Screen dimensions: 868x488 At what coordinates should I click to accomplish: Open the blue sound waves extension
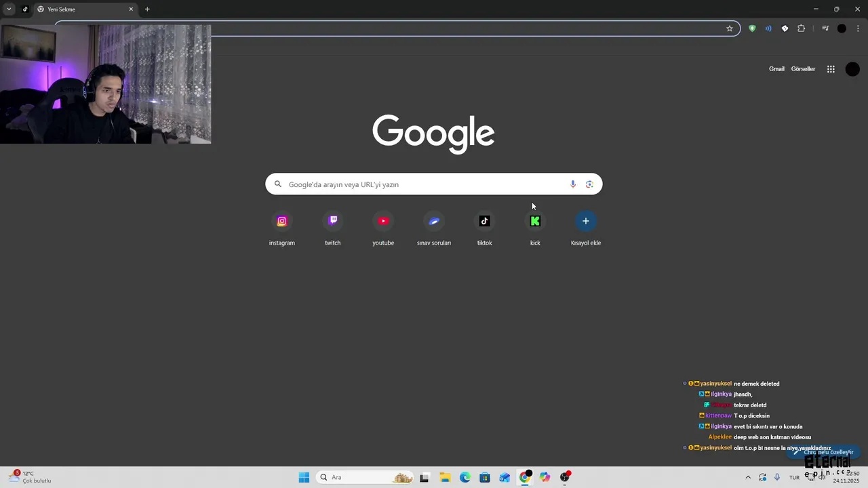(768, 28)
